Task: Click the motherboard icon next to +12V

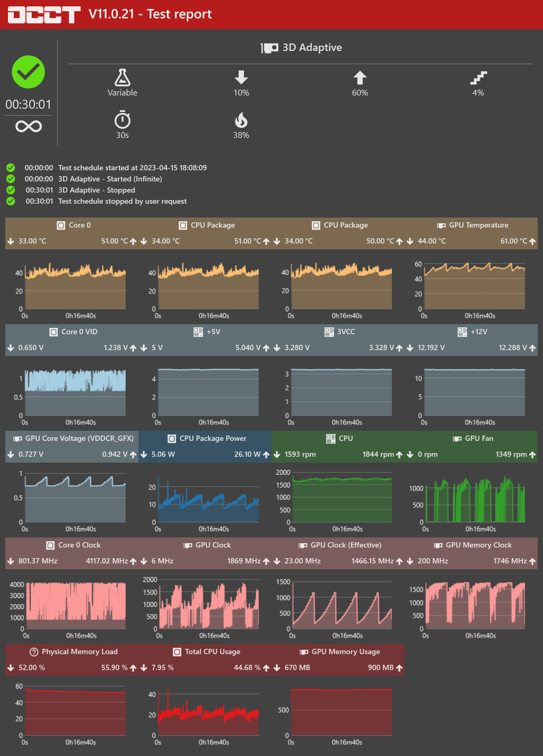Action: click(x=462, y=332)
